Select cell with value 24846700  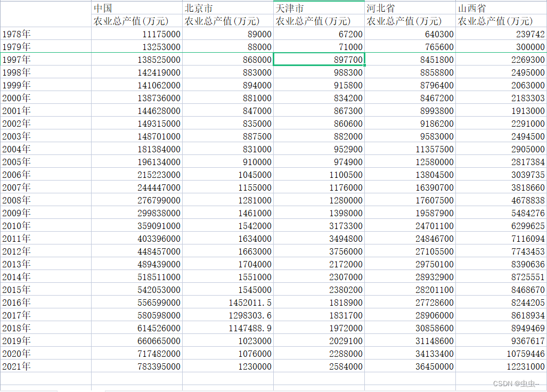410,239
